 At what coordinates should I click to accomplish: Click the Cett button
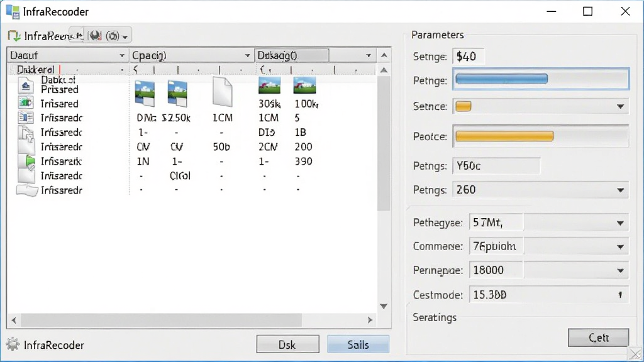tap(599, 337)
